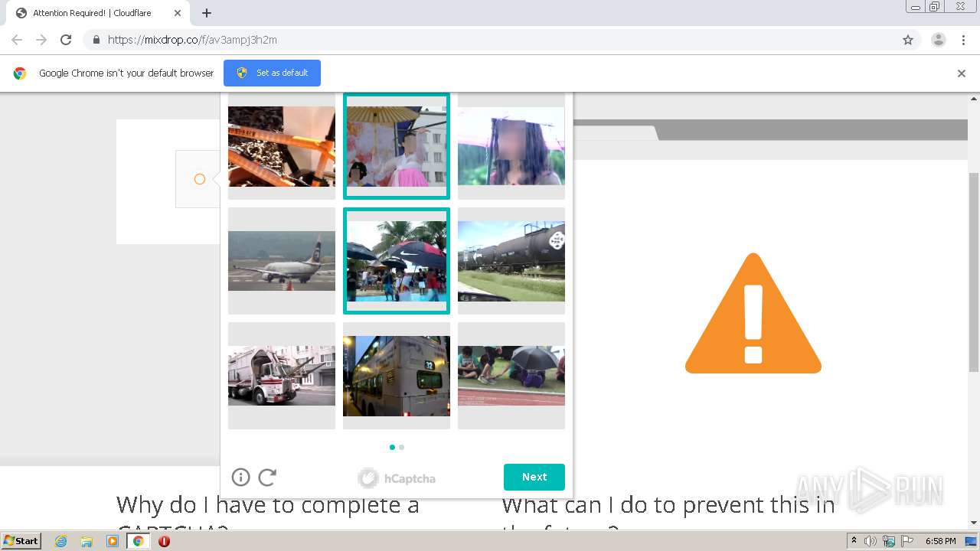
Task: Select the Attention Required! | Cloudflare tab
Action: (98, 13)
